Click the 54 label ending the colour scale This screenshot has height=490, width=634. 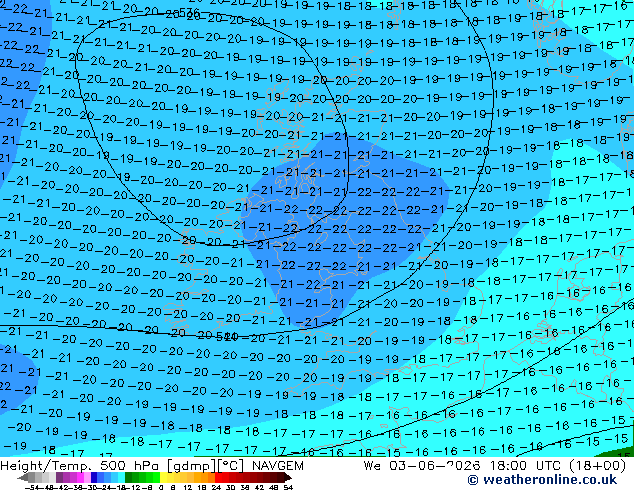point(289,488)
